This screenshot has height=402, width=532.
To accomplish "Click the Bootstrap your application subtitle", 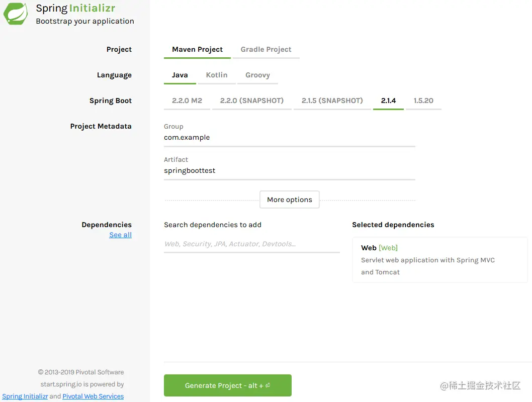I will (x=85, y=21).
